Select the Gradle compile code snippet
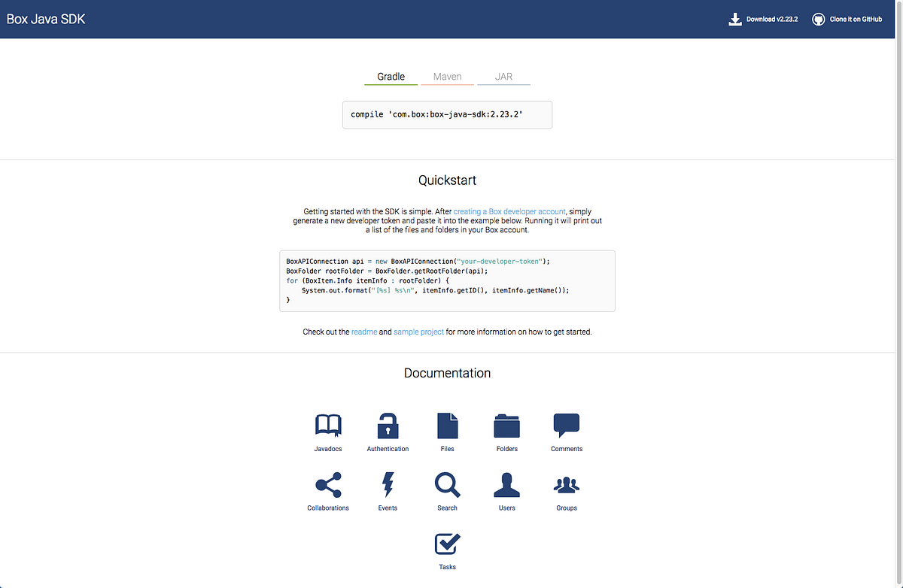Viewport: 903px width, 588px height. (447, 114)
